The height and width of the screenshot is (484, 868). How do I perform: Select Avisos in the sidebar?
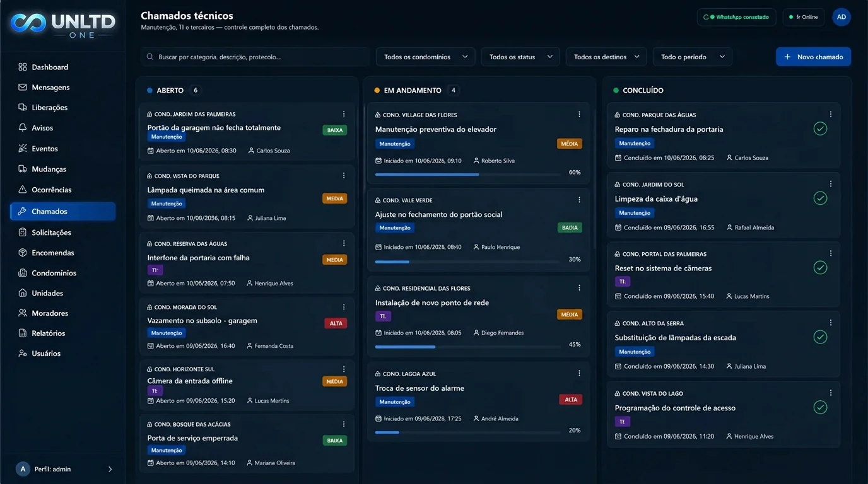pos(42,127)
